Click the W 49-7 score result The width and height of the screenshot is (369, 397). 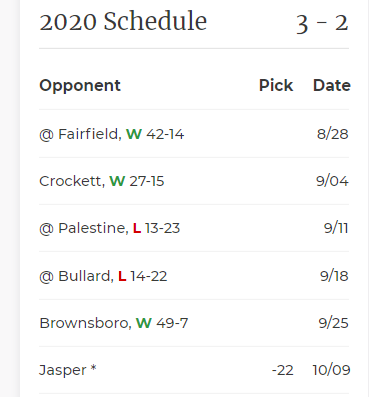[x=162, y=323]
